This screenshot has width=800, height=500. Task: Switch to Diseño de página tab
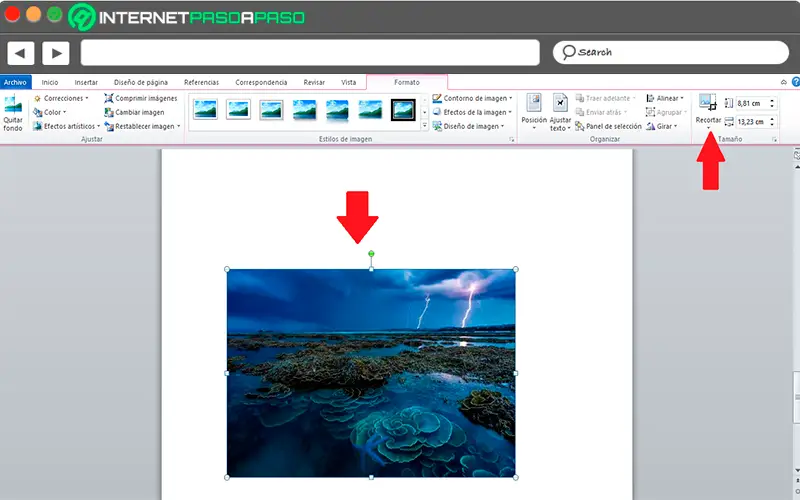coord(141,82)
